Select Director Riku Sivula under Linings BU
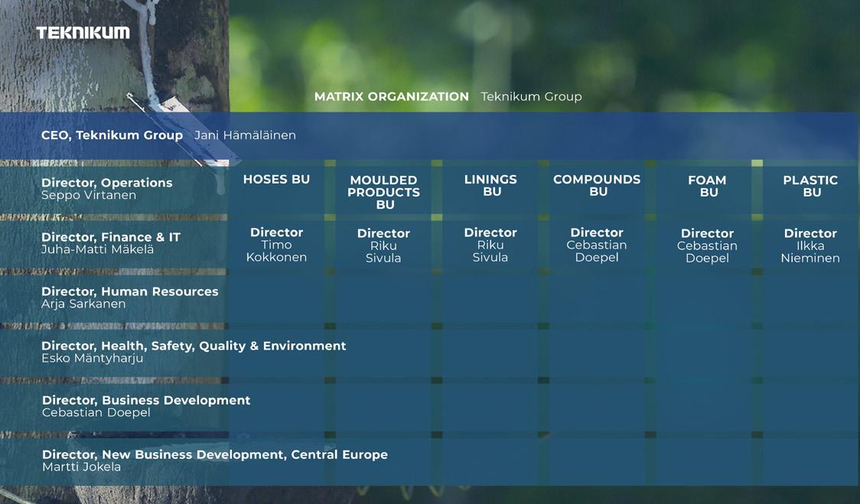 [491, 245]
